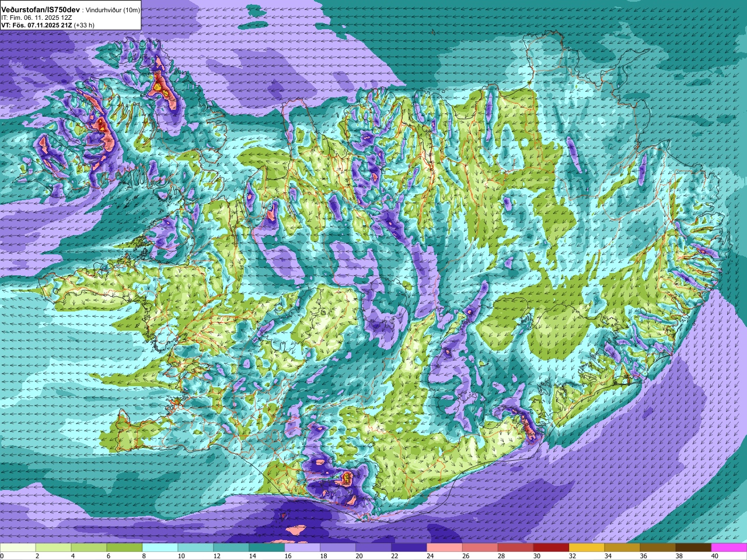
Task: Click the legend swatch between 6 and 8
Action: pos(125,548)
